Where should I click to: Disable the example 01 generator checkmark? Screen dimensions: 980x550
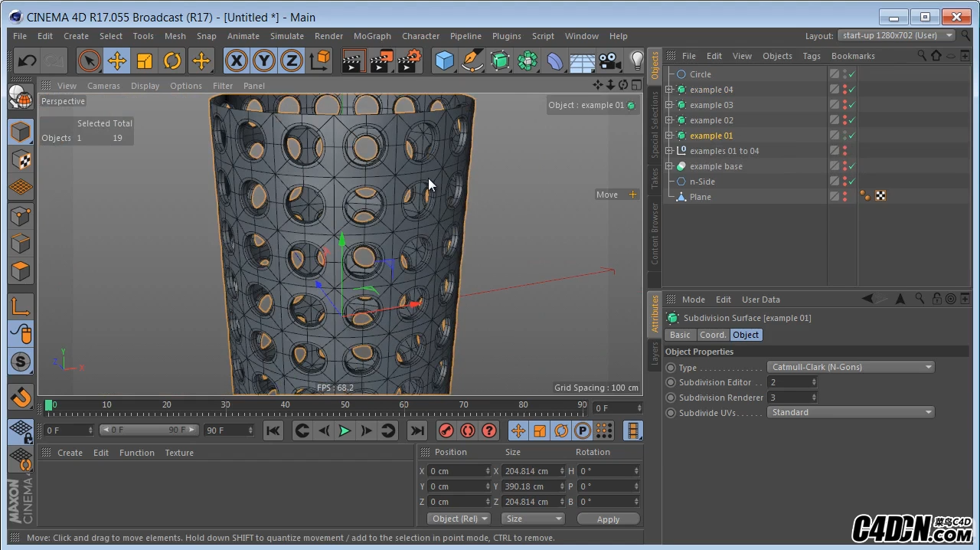pos(851,136)
